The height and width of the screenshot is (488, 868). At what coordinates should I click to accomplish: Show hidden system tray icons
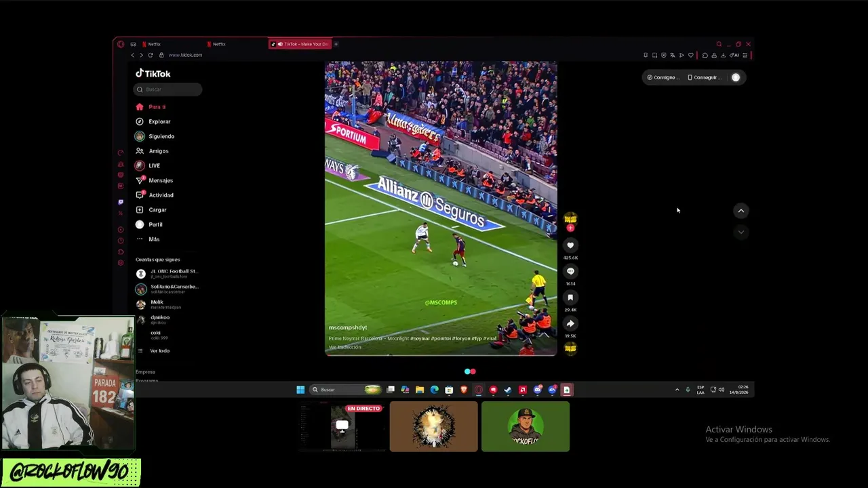coord(677,390)
